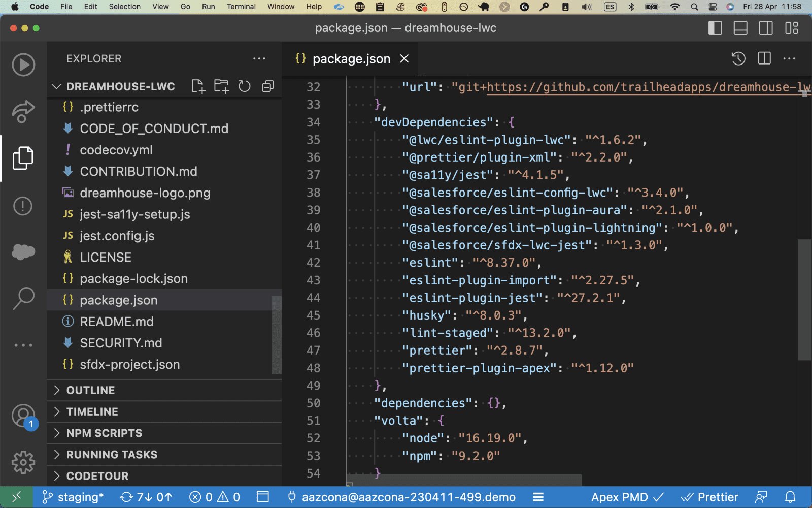Open the Terminal menu
Screen dimensions: 812x508
(241, 7)
